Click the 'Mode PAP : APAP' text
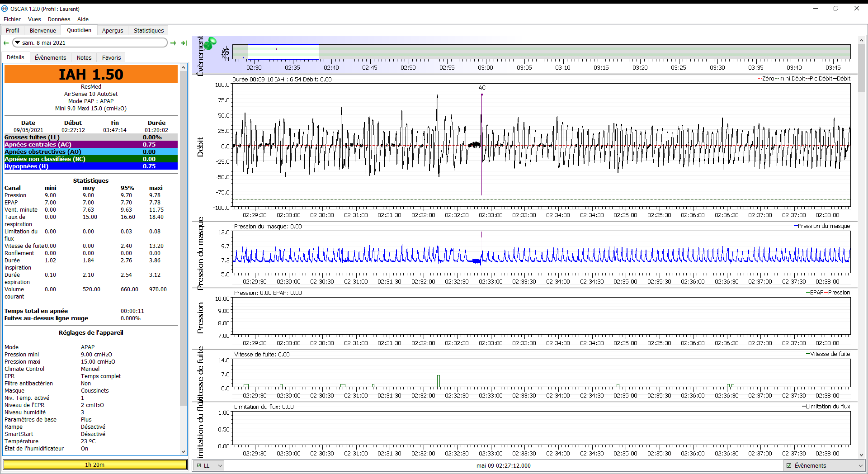The height and width of the screenshot is (474, 868). point(91,101)
